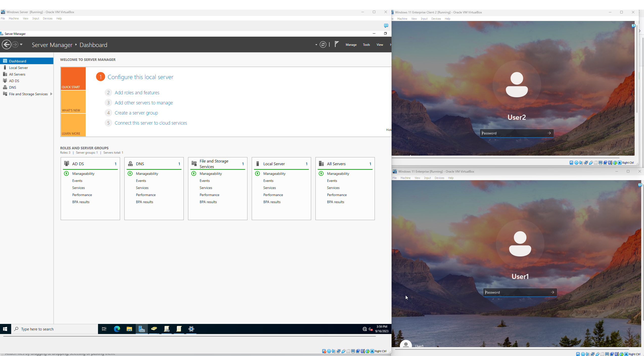Select the DNS role in the left sidebar
The height and width of the screenshot is (356, 644).
pyautogui.click(x=12, y=87)
